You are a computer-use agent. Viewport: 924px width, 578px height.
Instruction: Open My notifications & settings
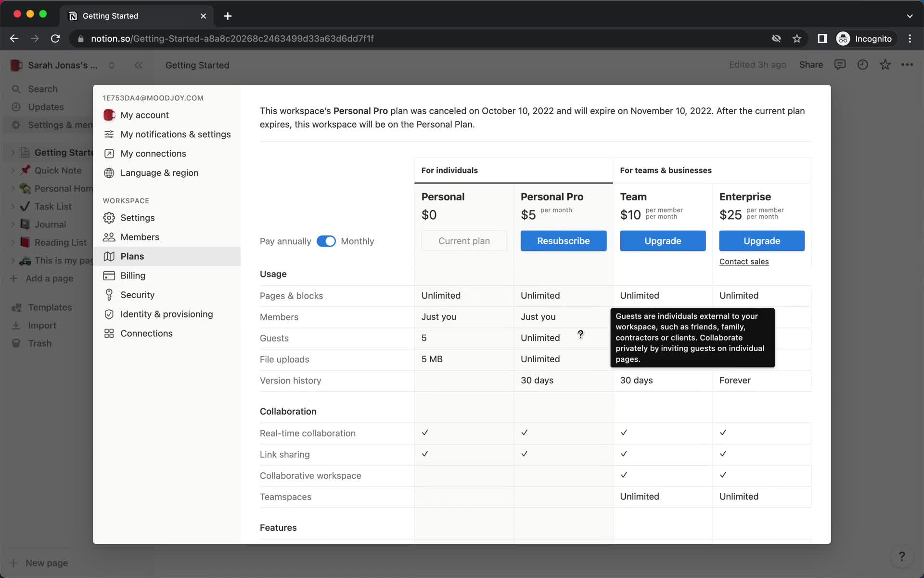pyautogui.click(x=176, y=134)
